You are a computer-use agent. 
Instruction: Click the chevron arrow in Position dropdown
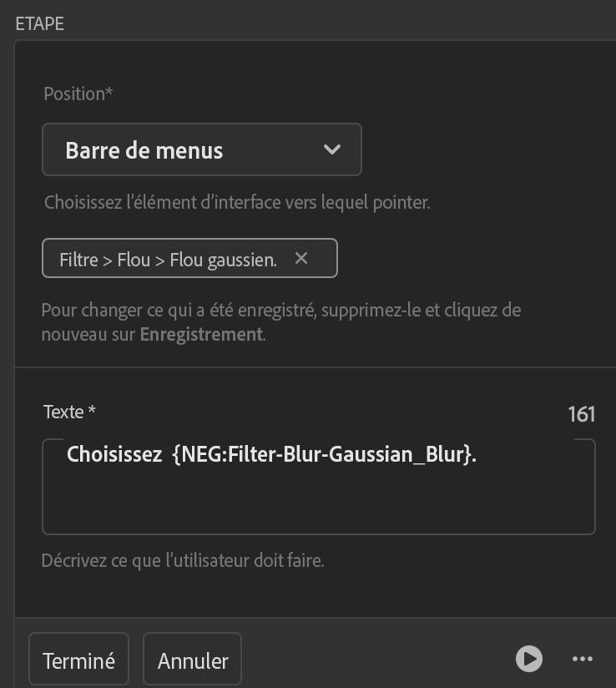(x=331, y=150)
